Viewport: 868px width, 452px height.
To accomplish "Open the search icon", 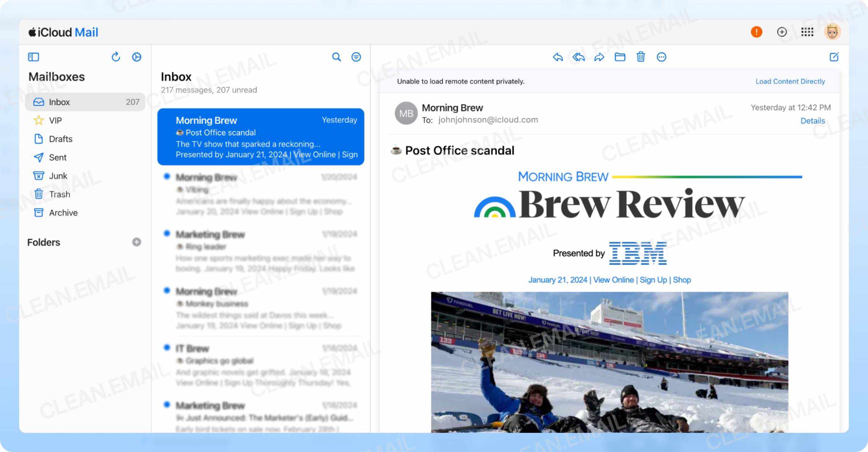I will click(x=337, y=57).
